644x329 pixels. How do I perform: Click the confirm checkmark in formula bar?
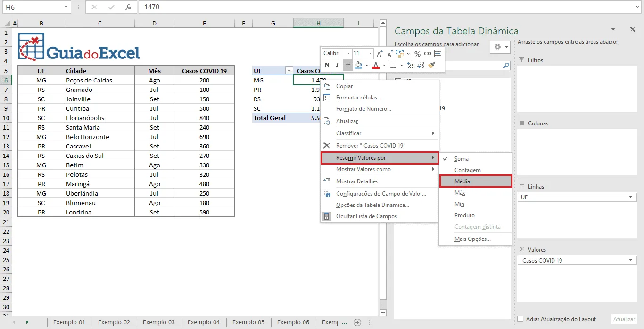tap(111, 7)
